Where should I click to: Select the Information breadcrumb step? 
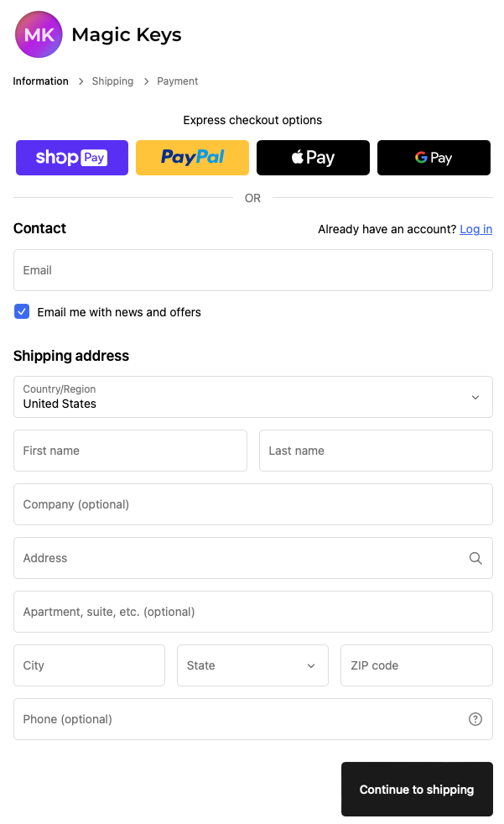coord(40,81)
